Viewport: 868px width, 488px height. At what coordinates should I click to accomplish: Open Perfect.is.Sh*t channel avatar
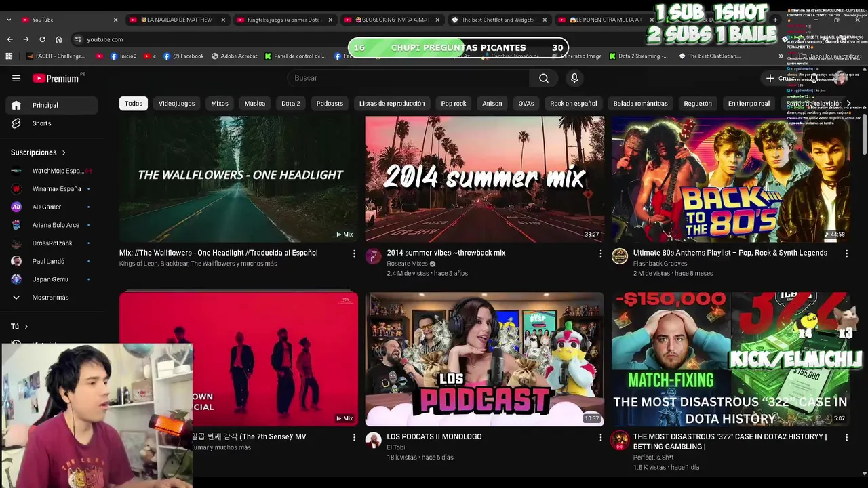point(620,440)
